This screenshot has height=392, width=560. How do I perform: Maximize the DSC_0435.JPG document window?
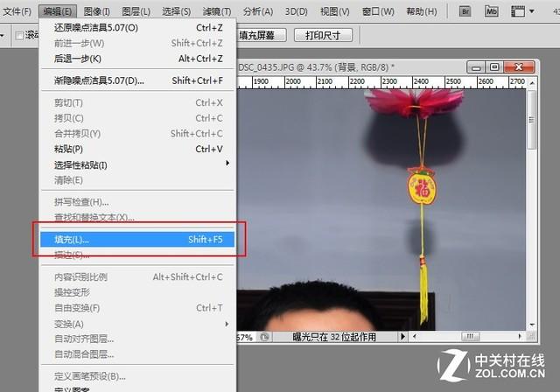click(494, 67)
